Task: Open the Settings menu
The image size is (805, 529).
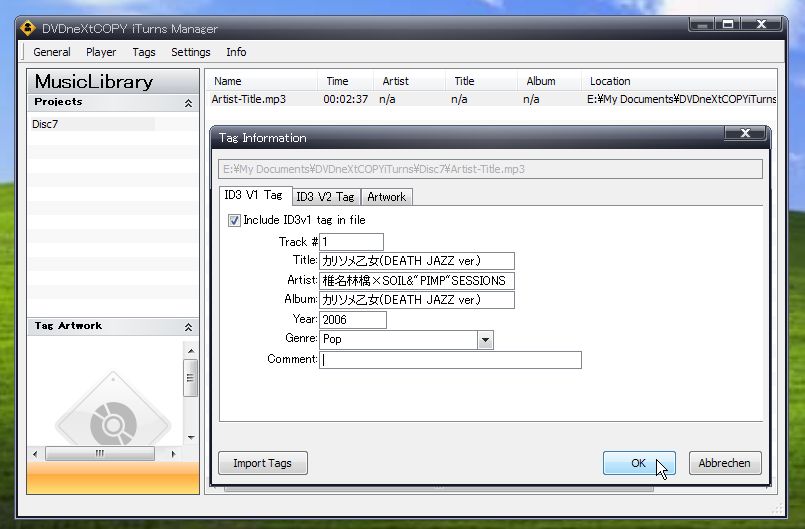Action: click(190, 52)
